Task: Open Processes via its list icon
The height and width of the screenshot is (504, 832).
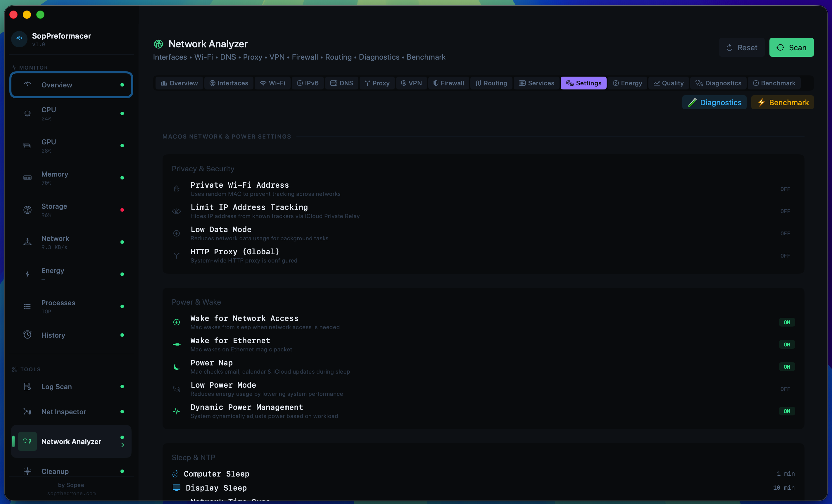Action: point(27,306)
